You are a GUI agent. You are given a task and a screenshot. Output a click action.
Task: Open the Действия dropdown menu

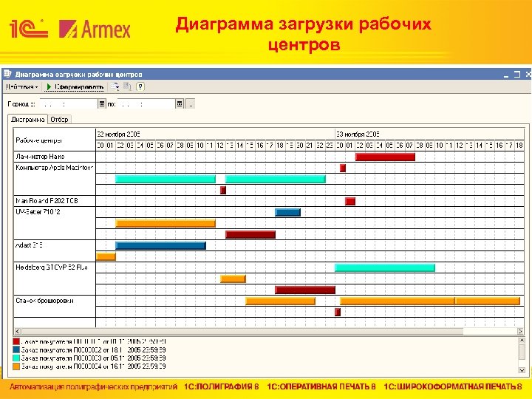click(21, 87)
